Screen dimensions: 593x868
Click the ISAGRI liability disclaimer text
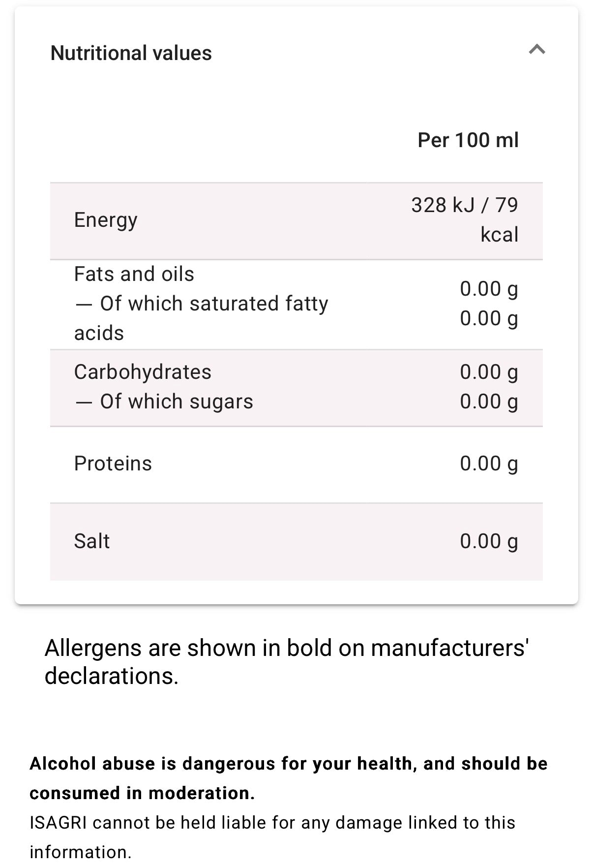pyautogui.click(x=272, y=837)
